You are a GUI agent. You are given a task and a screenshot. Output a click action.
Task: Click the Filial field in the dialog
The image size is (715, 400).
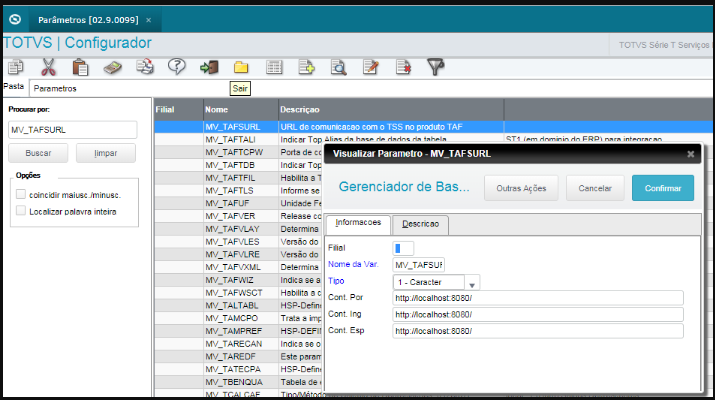403,249
